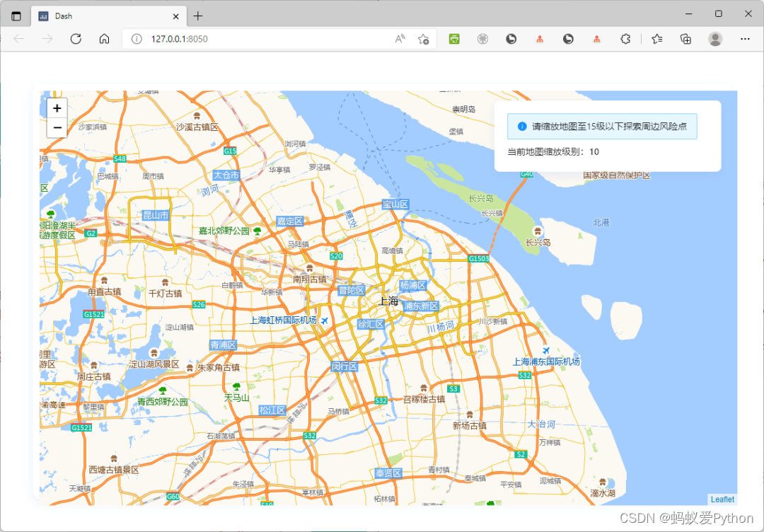Go to browser home page icon
The height and width of the screenshot is (532, 764).
click(x=104, y=39)
